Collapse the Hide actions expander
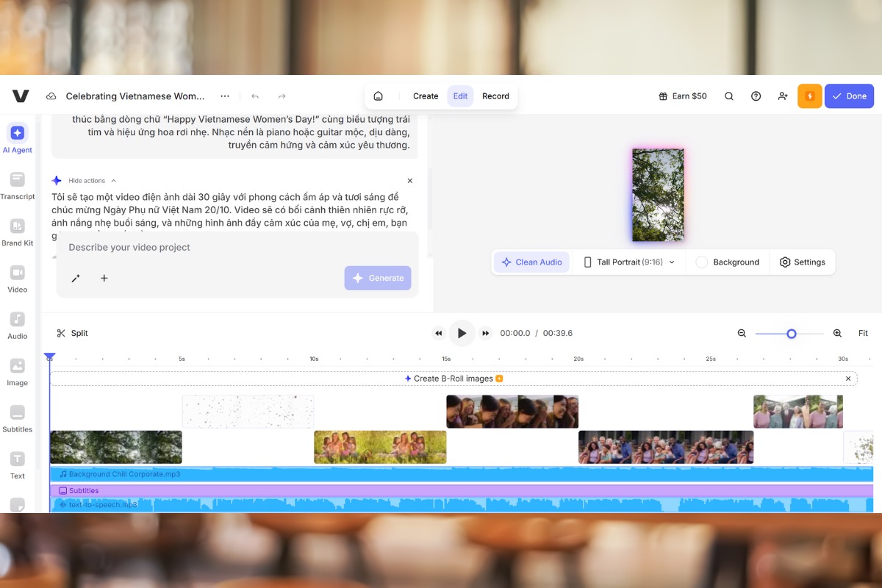Screen dimensions: 882x588 point(92,181)
